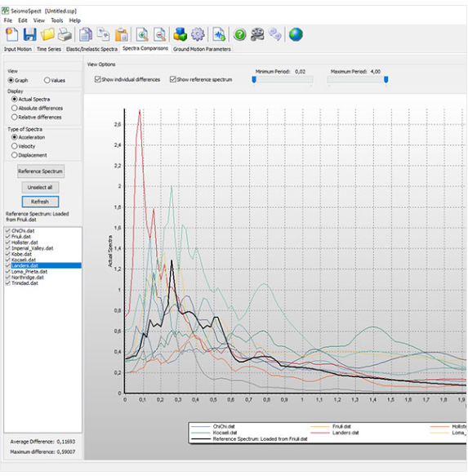Image resolution: width=468 pixels, height=476 pixels.
Task: Adjust the Minimum Period slider handle
Action: click(254, 79)
